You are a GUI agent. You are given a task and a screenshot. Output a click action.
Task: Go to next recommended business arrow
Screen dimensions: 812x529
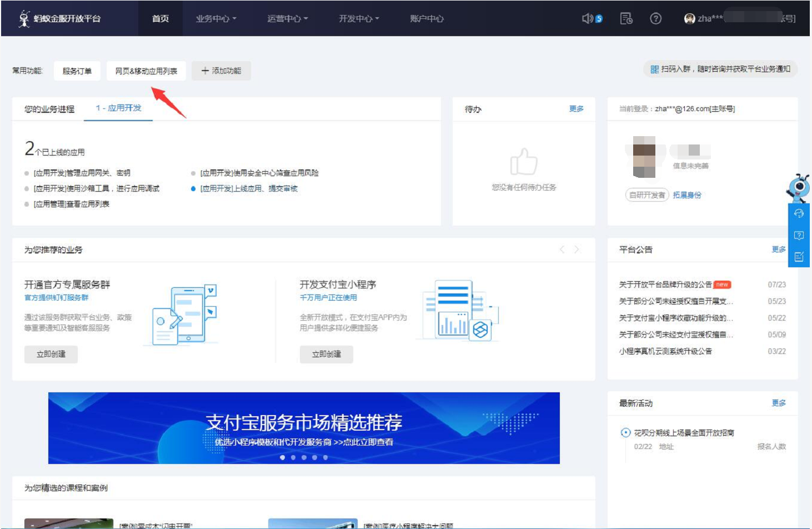pos(577,249)
